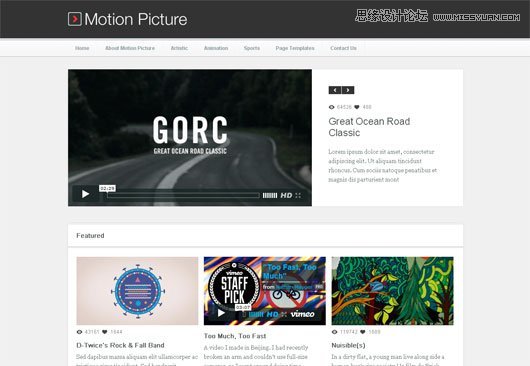Click heart icon beside Great Ocean Road
The height and width of the screenshot is (366, 530).
(357, 107)
